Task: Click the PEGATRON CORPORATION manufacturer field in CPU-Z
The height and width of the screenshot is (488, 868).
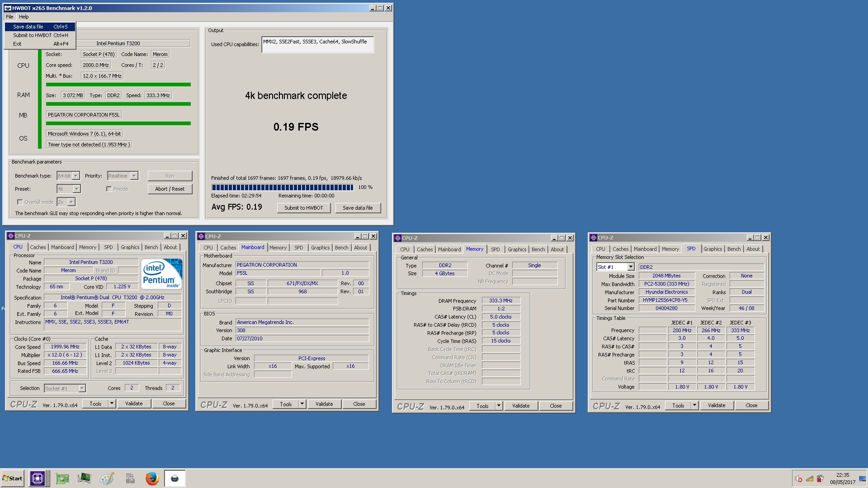Action: click(302, 265)
